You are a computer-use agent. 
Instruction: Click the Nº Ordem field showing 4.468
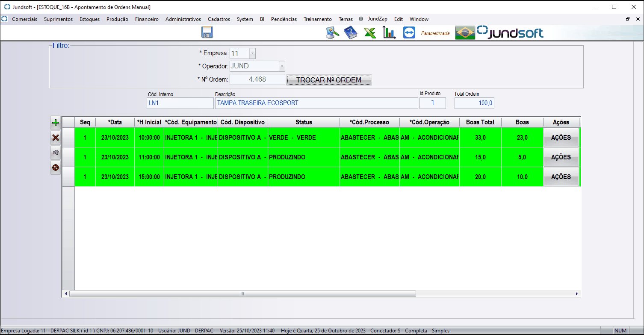[x=257, y=79]
